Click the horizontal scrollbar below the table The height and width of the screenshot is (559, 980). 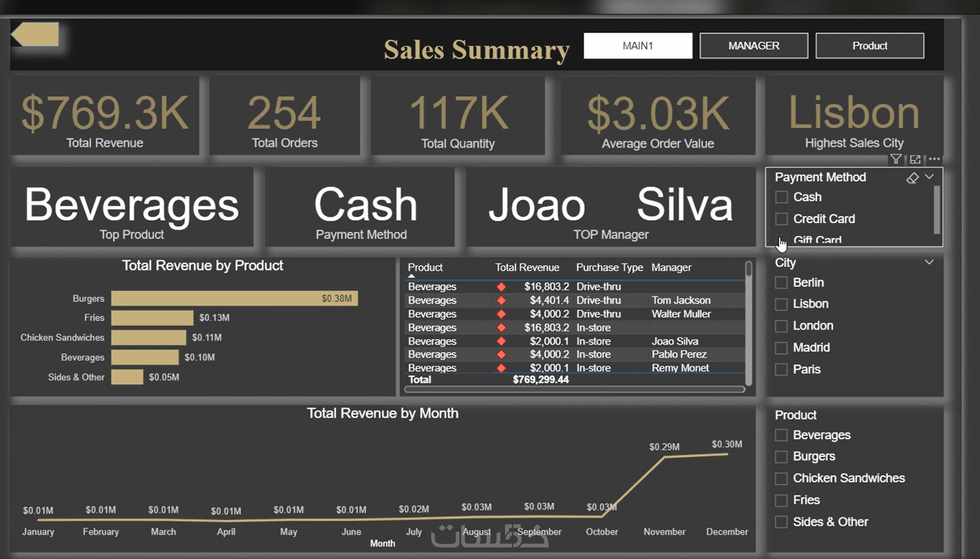(575, 390)
